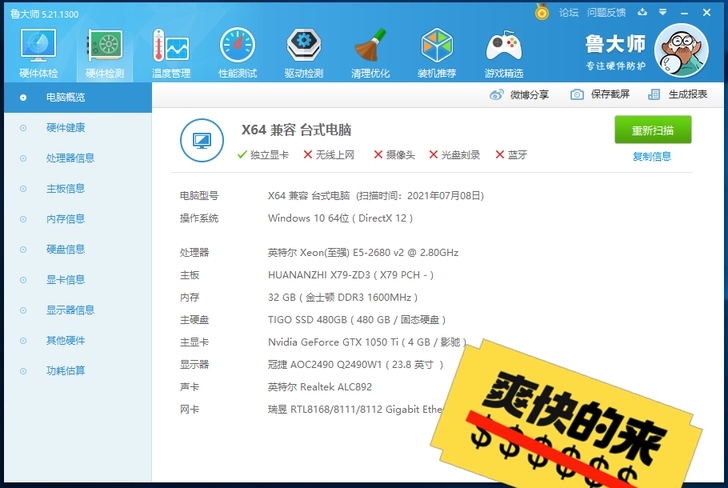Click 冠捷 AOC2490 monitor value
728x488 pixels.
pyautogui.click(x=355, y=364)
